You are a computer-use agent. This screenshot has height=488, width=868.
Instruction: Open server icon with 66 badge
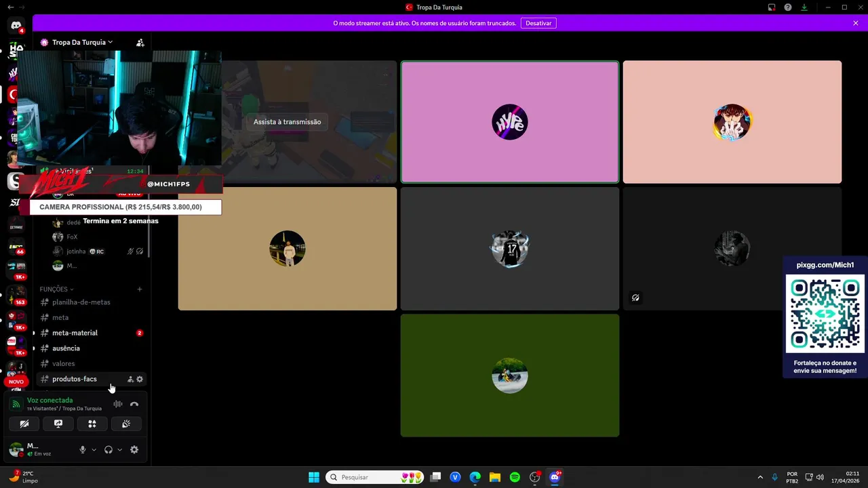[x=16, y=246]
